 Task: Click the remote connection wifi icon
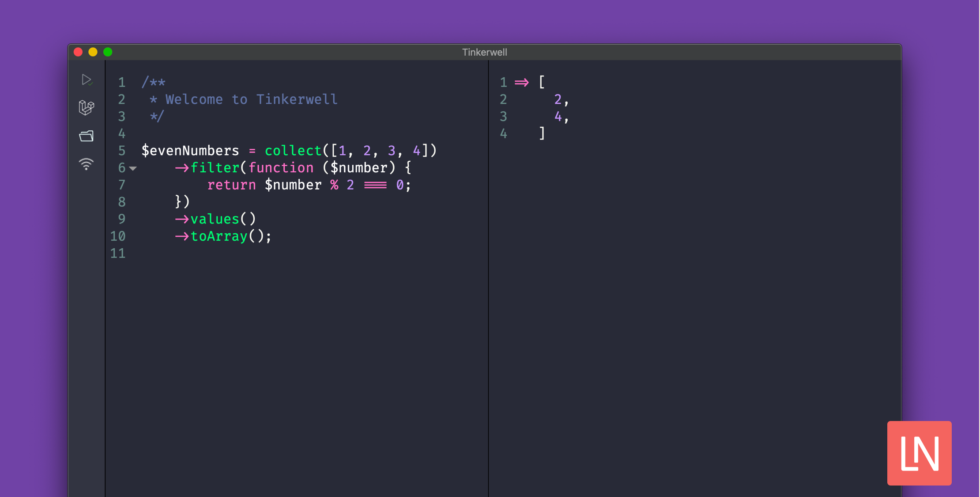[x=87, y=164]
